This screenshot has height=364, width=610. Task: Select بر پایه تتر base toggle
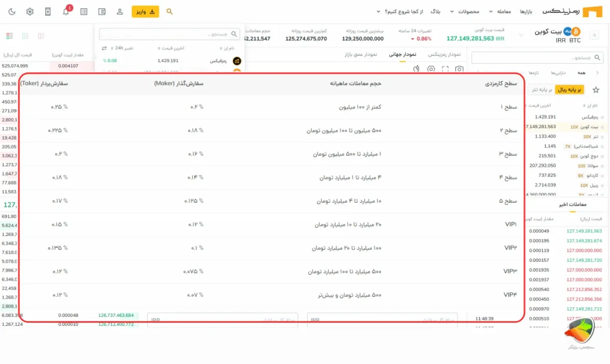click(541, 89)
